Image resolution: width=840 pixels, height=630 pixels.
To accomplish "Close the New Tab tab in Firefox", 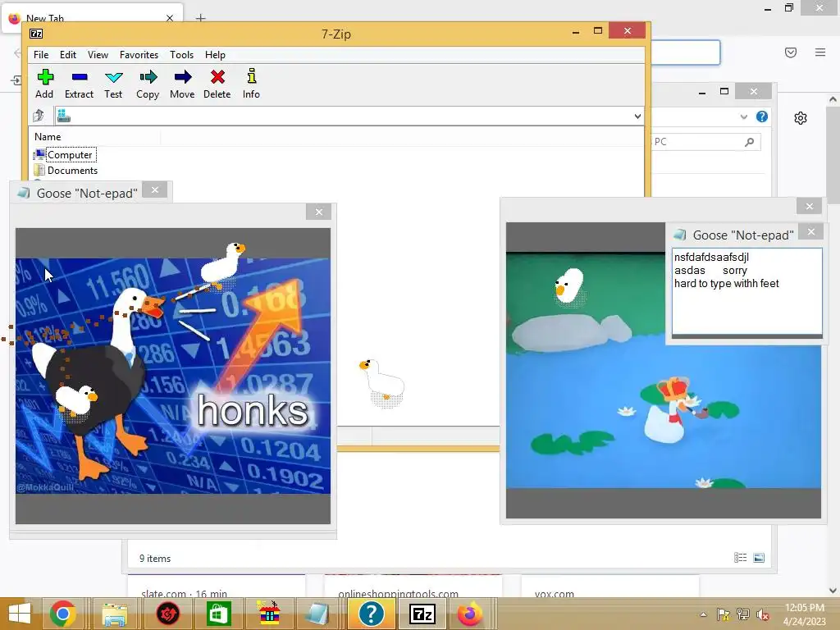I will [x=170, y=18].
